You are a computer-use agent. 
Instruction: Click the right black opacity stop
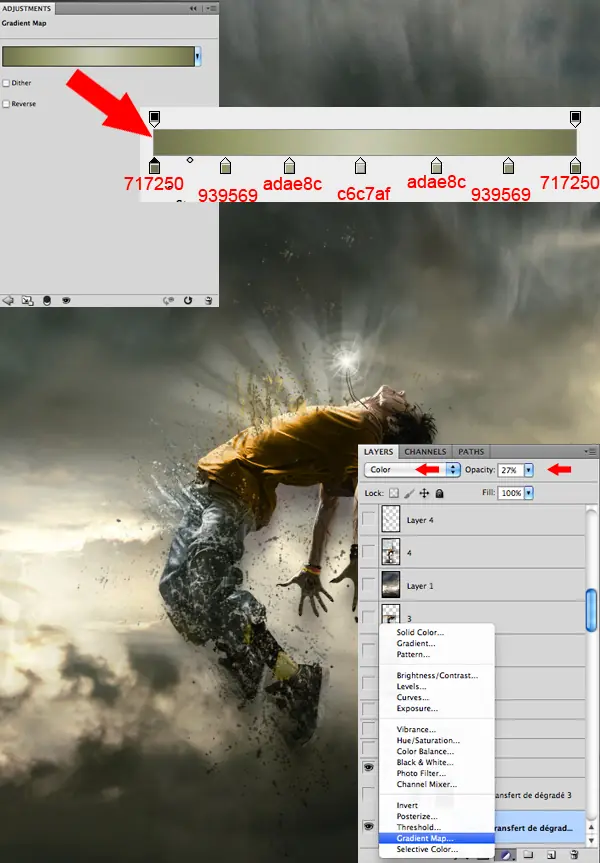click(x=575, y=118)
